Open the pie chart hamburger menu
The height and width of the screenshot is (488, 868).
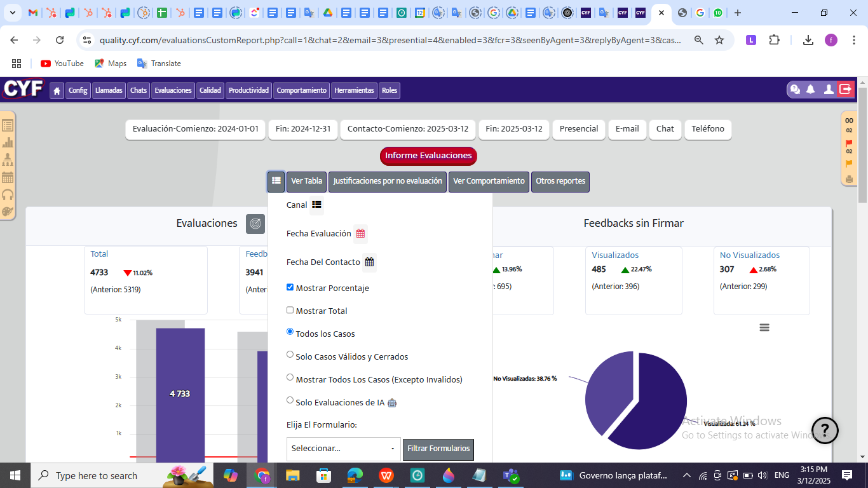(x=764, y=327)
